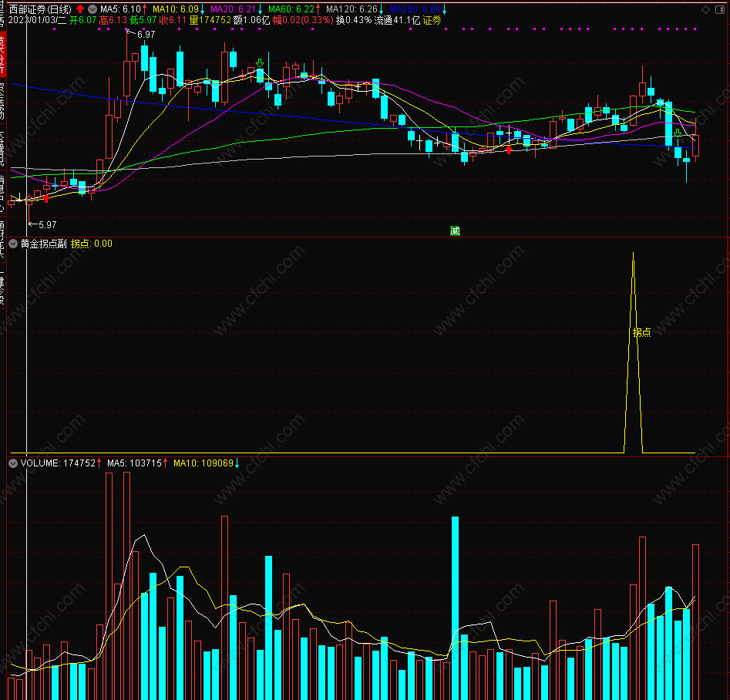Image resolution: width=730 pixels, height=700 pixels.
Task: Click the MA20: 6.21 label
Action: tap(234, 8)
